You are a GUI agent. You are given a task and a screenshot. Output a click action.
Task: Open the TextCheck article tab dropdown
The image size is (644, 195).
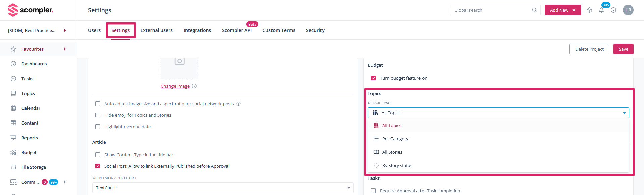tap(222, 188)
